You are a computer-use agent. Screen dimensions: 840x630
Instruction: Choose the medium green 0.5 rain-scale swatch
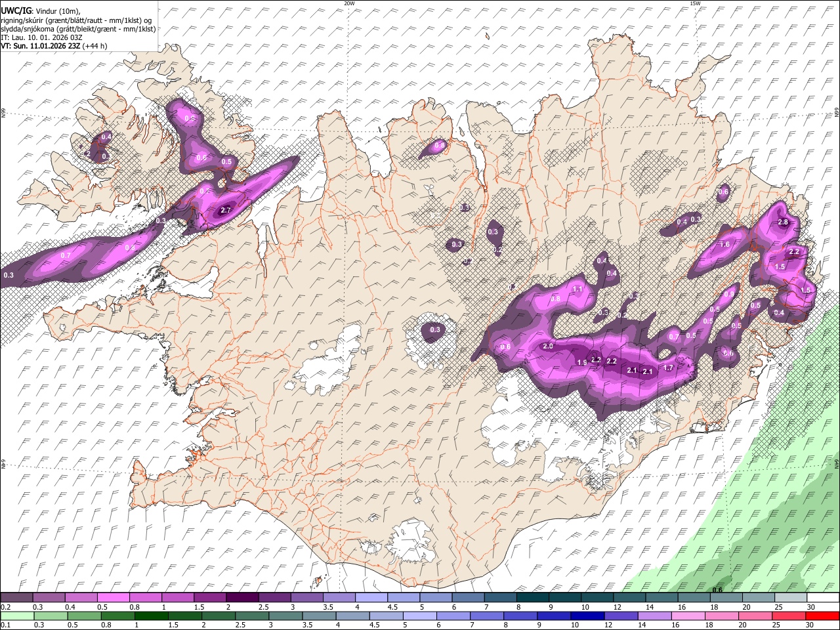pos(84,616)
